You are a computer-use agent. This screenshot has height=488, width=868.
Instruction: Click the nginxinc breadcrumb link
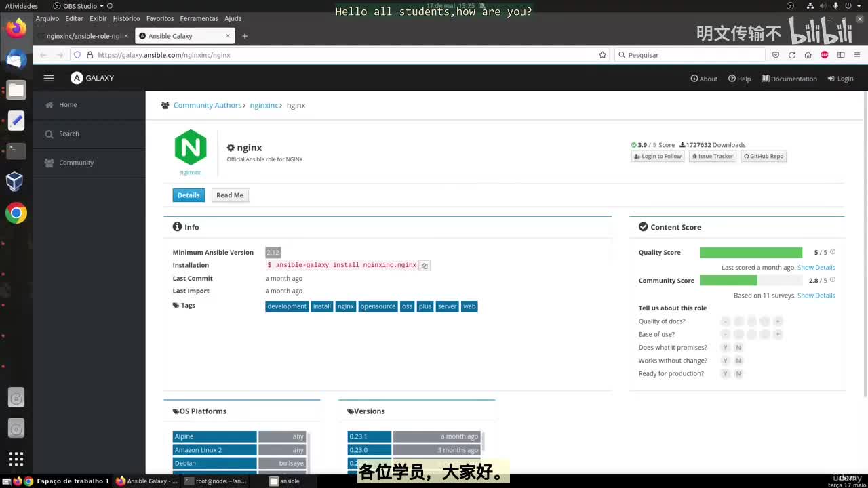tap(264, 106)
